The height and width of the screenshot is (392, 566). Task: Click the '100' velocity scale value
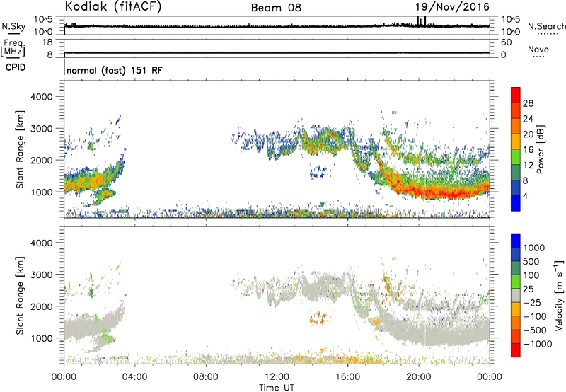[x=531, y=275]
